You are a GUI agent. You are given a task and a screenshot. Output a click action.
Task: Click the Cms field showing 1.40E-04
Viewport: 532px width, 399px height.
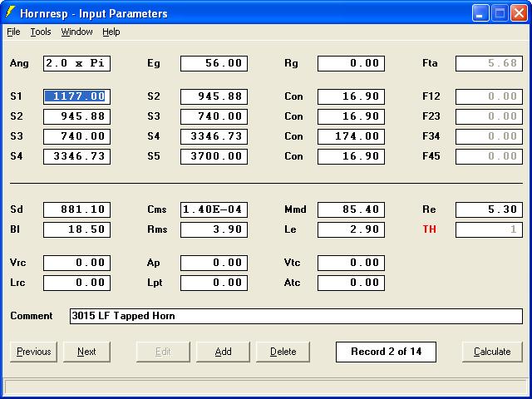214,209
